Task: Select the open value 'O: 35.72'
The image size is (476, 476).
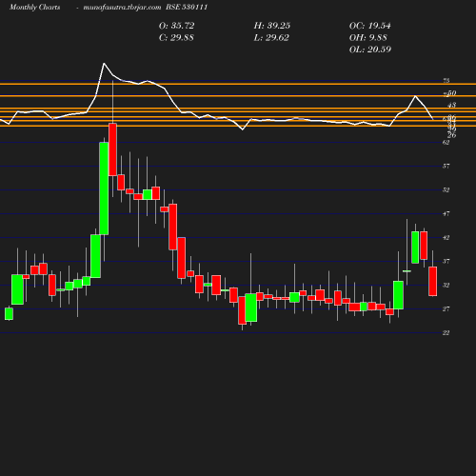Action: (176, 26)
